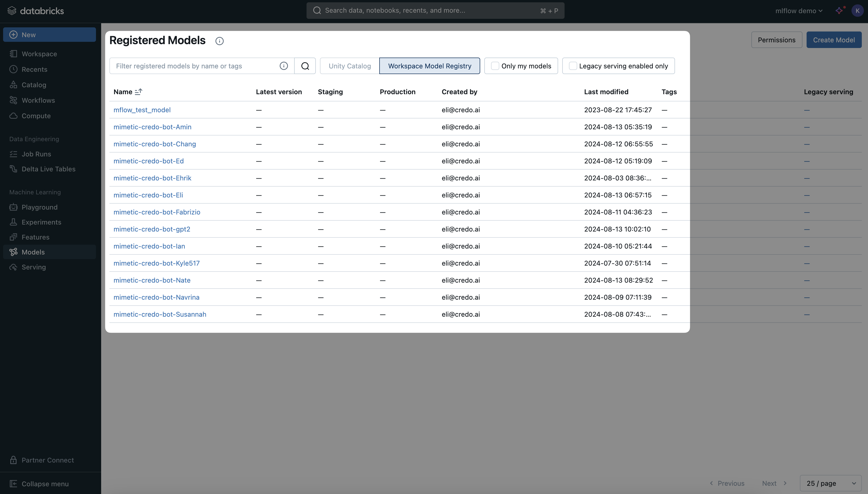
Task: Click the Databricks logo icon
Action: point(12,11)
